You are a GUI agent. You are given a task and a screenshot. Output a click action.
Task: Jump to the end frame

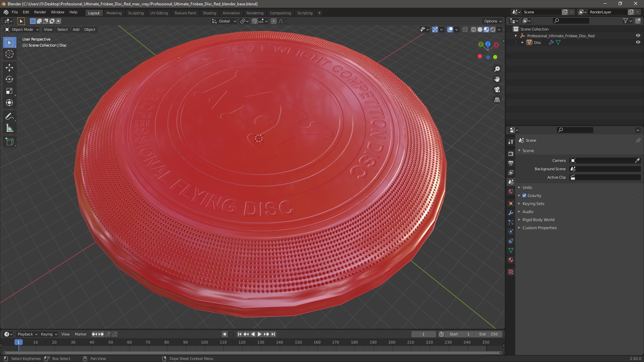coord(273,334)
